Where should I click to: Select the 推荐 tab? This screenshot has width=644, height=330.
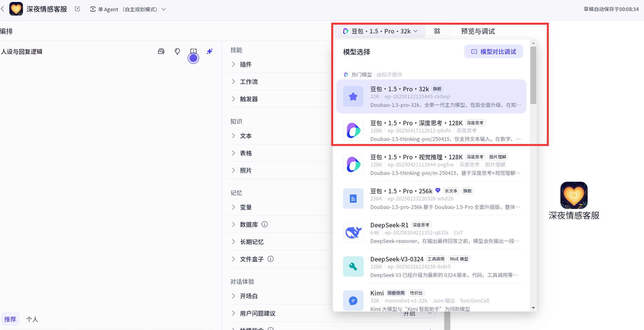(x=10, y=319)
